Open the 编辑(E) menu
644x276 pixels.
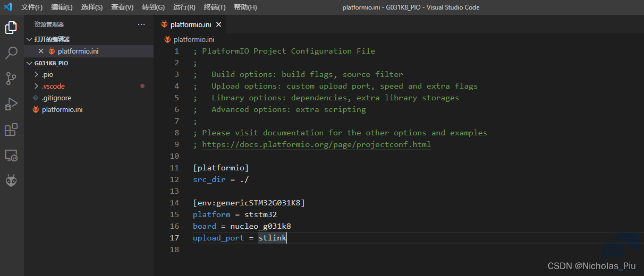tap(62, 7)
